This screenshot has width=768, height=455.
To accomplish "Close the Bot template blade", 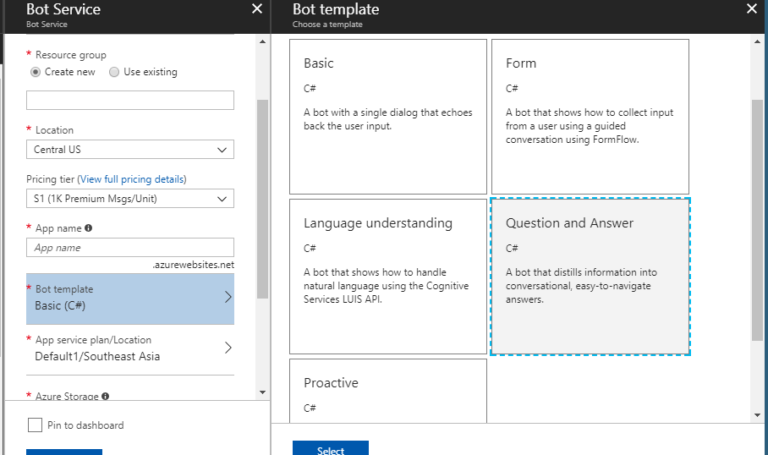I will pos(751,9).
